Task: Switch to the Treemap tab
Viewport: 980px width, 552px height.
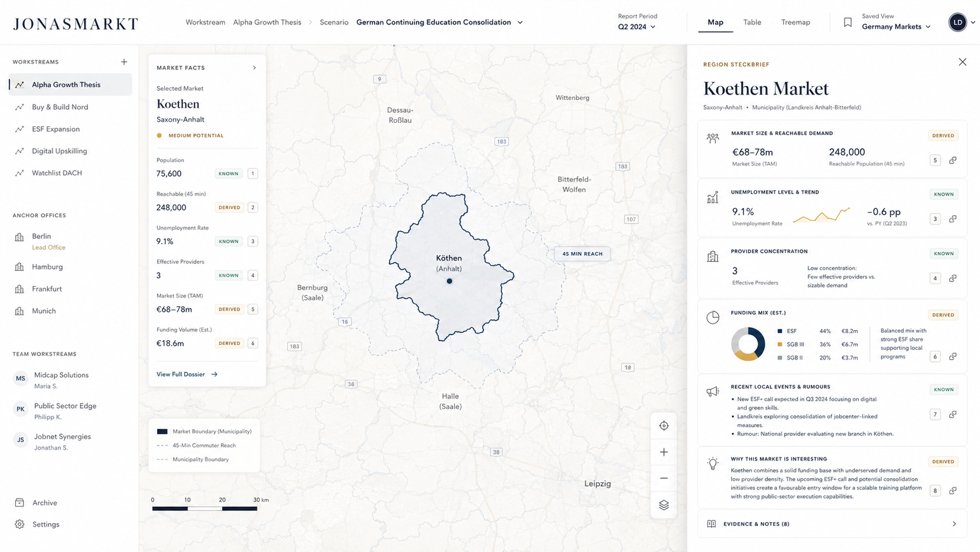Action: click(x=795, y=22)
